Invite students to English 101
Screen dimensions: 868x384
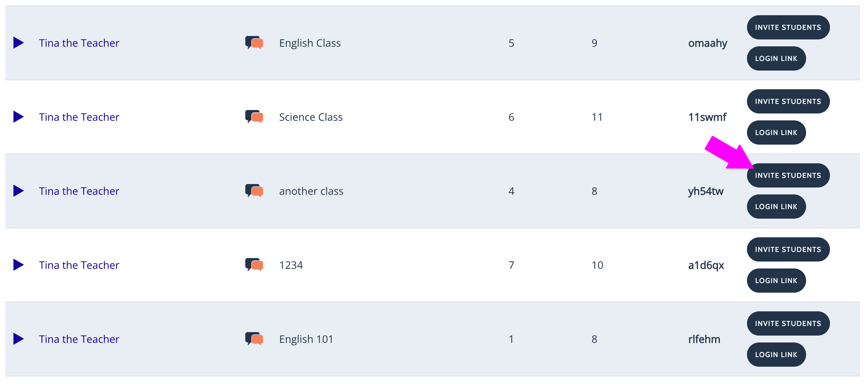point(788,323)
